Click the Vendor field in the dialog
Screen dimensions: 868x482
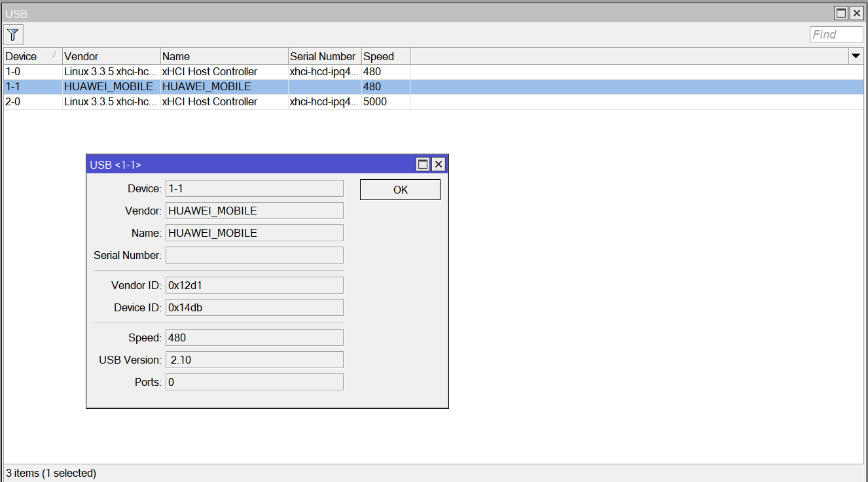click(x=254, y=211)
